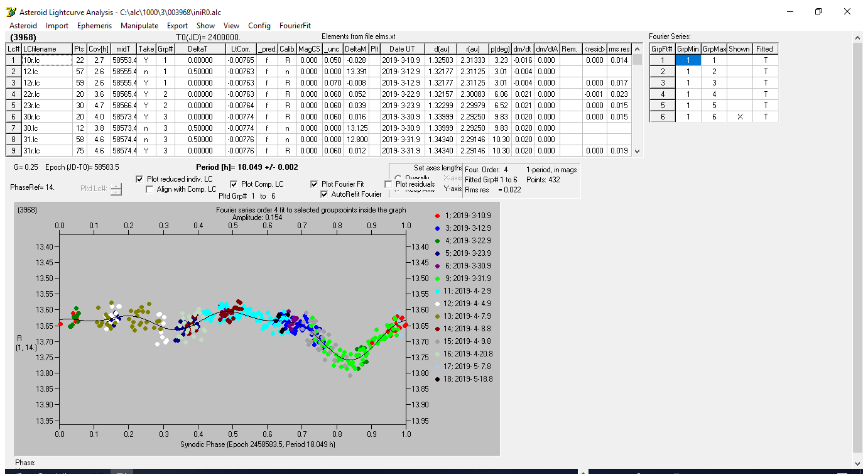The height and width of the screenshot is (474, 868).
Task: Click the Cov[h] column header
Action: [x=99, y=48]
